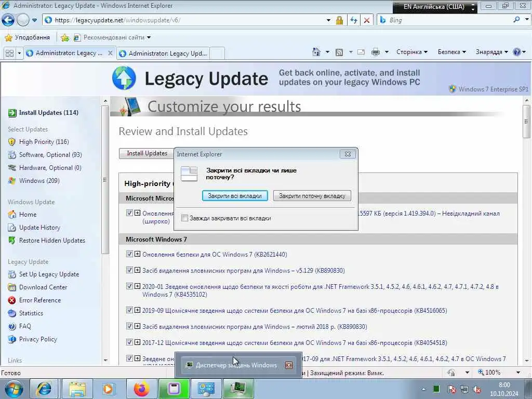Click the Privacy Policy icon
Viewport: 532px width, 399px height.
(x=12, y=339)
